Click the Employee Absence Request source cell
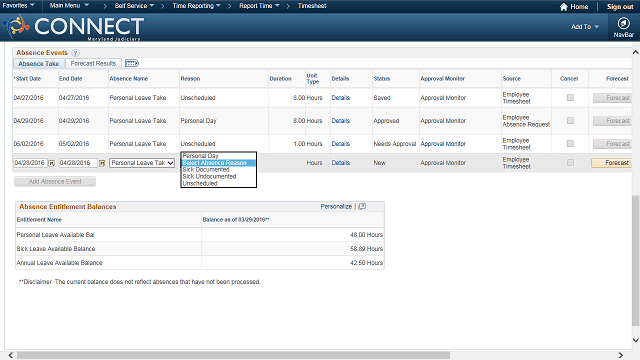Viewport: 640px width, 360px height. [526, 121]
